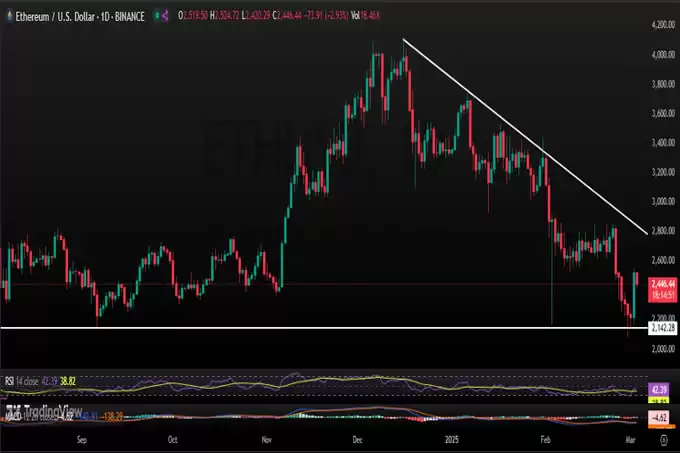Click the Sep label on time axis
680x453 pixels.
[82, 440]
